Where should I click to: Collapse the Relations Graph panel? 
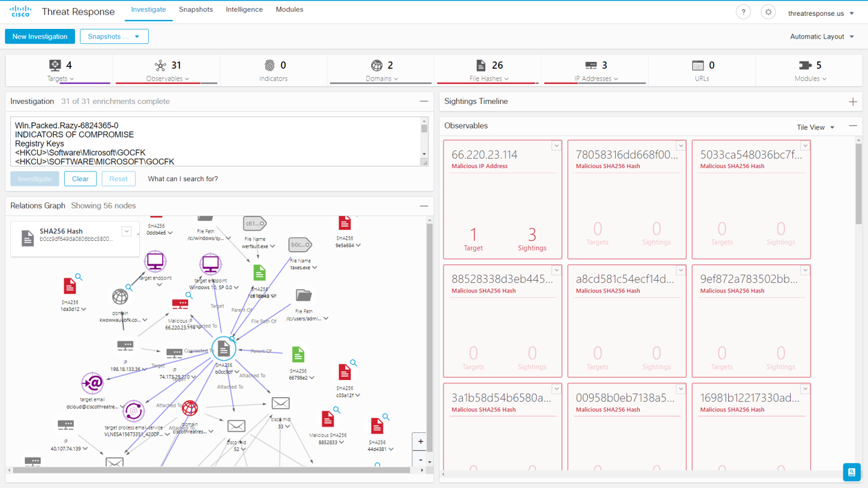(x=422, y=205)
